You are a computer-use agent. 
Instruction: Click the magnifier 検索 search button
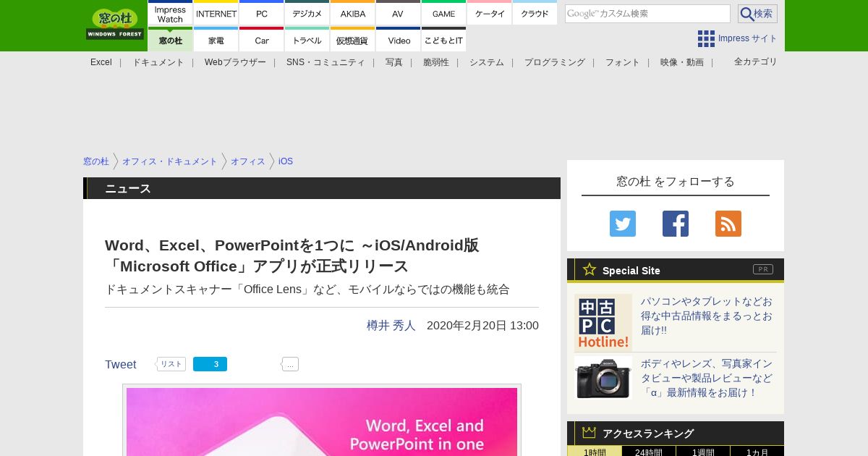click(757, 14)
